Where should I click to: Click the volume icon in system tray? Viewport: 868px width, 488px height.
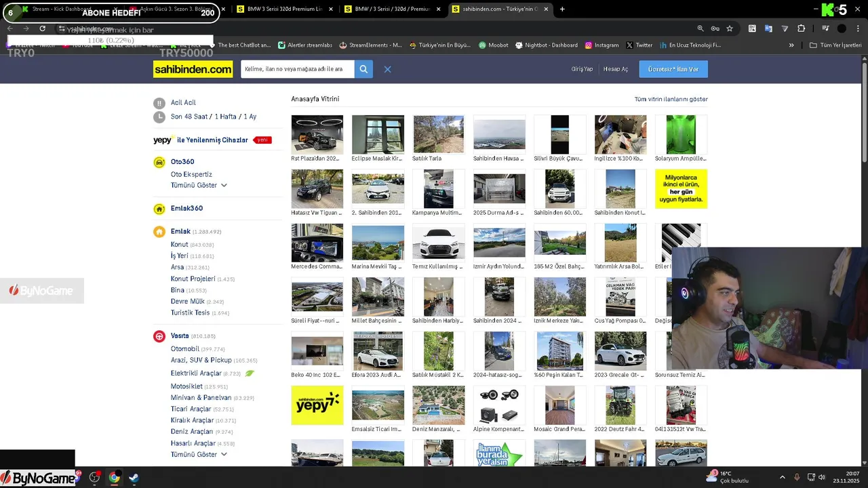[822, 477]
